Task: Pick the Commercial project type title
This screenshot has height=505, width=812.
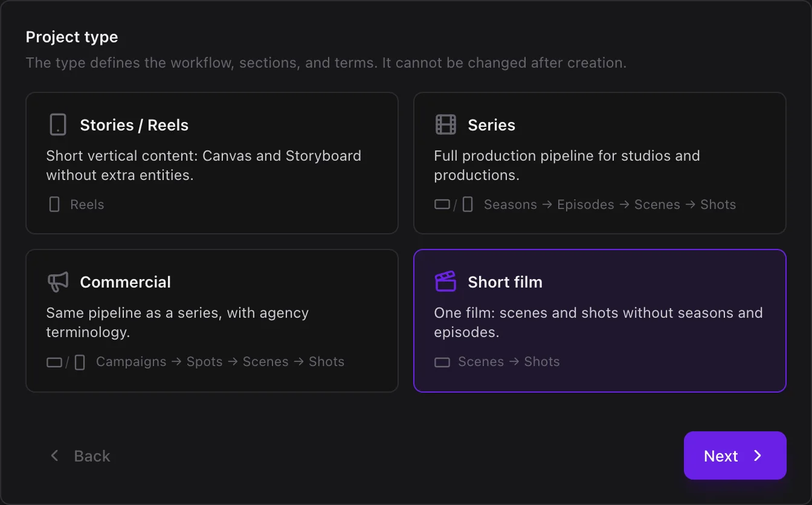Action: tap(126, 282)
